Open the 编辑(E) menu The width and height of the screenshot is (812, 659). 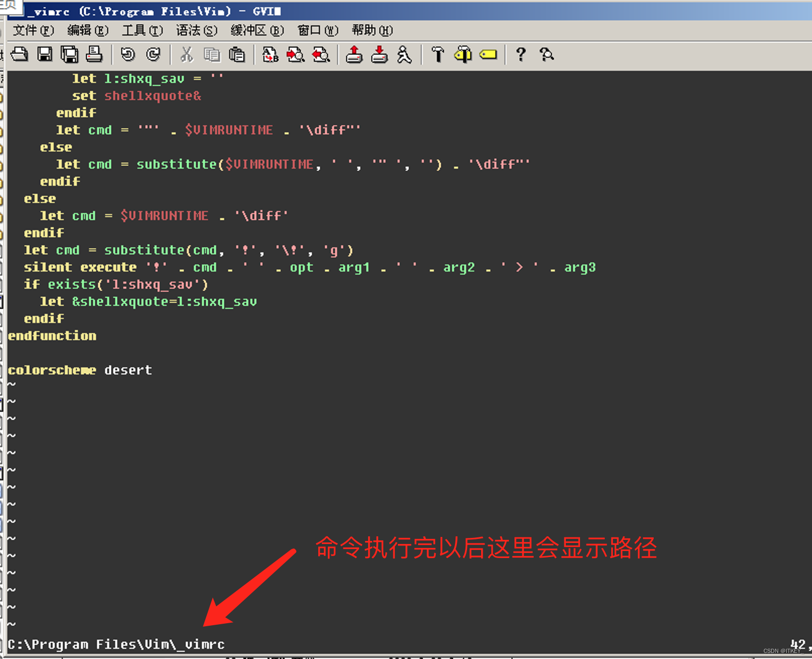point(88,30)
